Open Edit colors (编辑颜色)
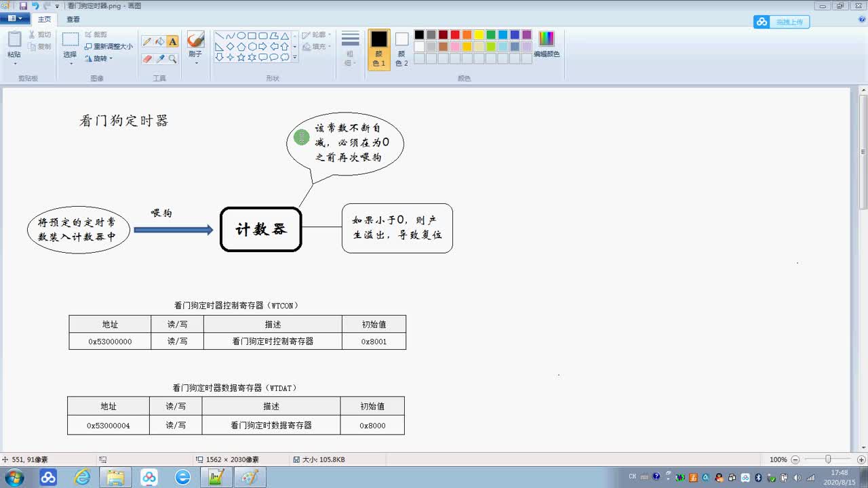 tap(547, 44)
